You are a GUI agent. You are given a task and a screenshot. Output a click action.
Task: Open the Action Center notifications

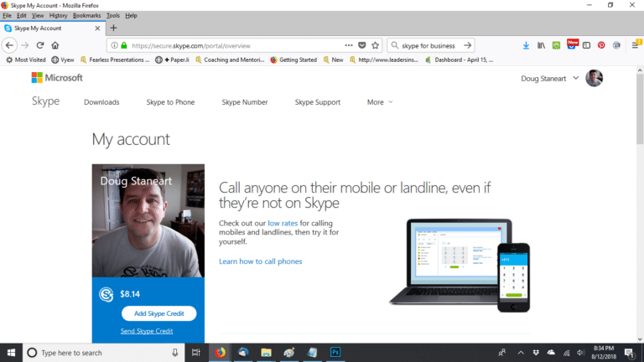coord(630,353)
